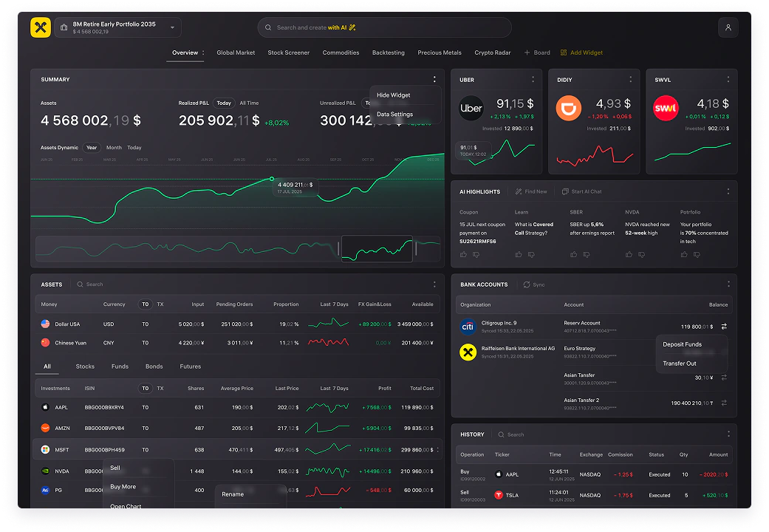Open the SWVL card options menu
The image size is (769, 532).
(728, 80)
